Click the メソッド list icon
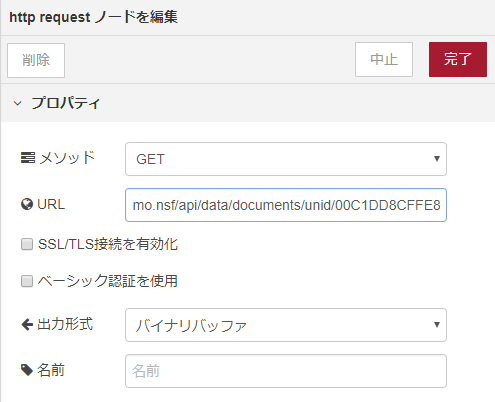 coord(28,158)
